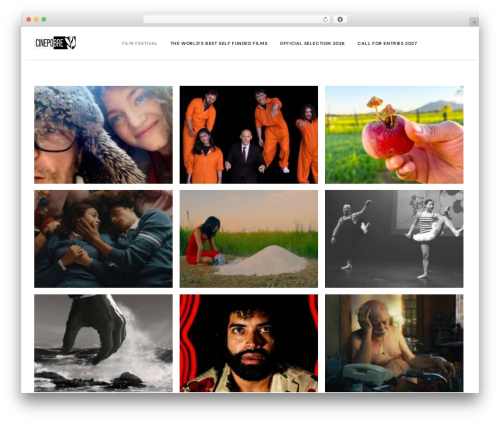The width and height of the screenshot is (500, 423).
Task: Open Call for Entries 2027
Action: click(387, 43)
